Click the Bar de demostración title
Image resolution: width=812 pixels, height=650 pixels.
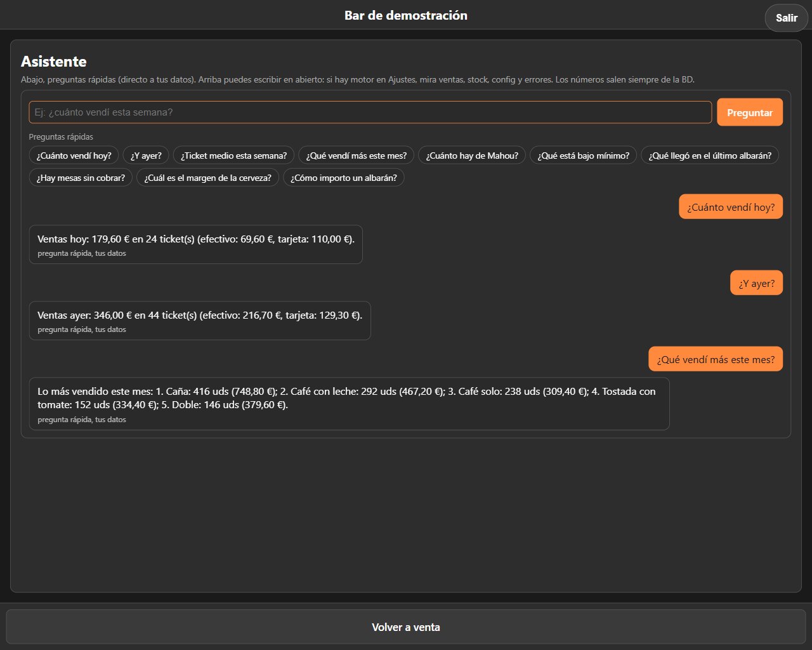click(406, 15)
